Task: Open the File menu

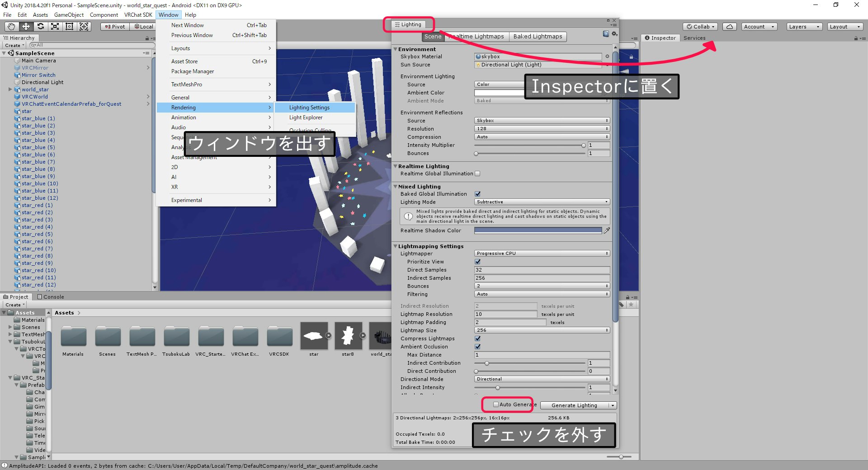Action: (x=7, y=15)
